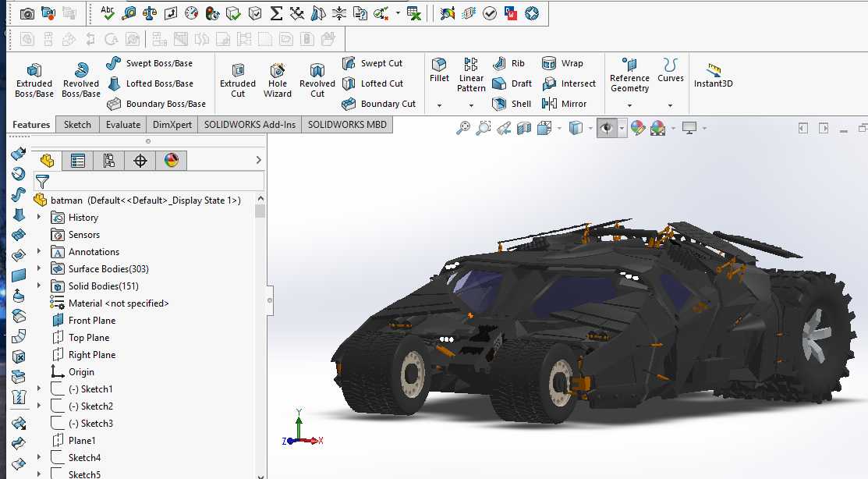Image resolution: width=868 pixels, height=479 pixels.
Task: Expand the Annotations tree node
Action: pyautogui.click(x=39, y=251)
